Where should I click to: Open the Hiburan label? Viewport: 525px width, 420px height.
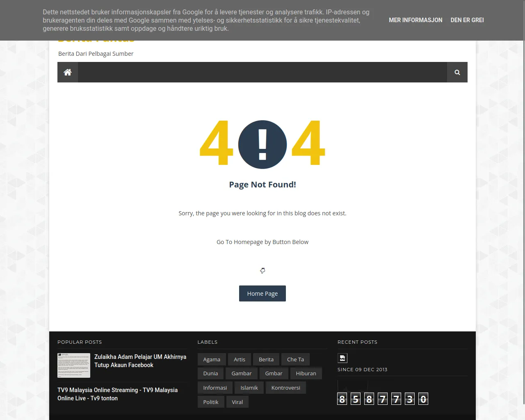(306, 373)
